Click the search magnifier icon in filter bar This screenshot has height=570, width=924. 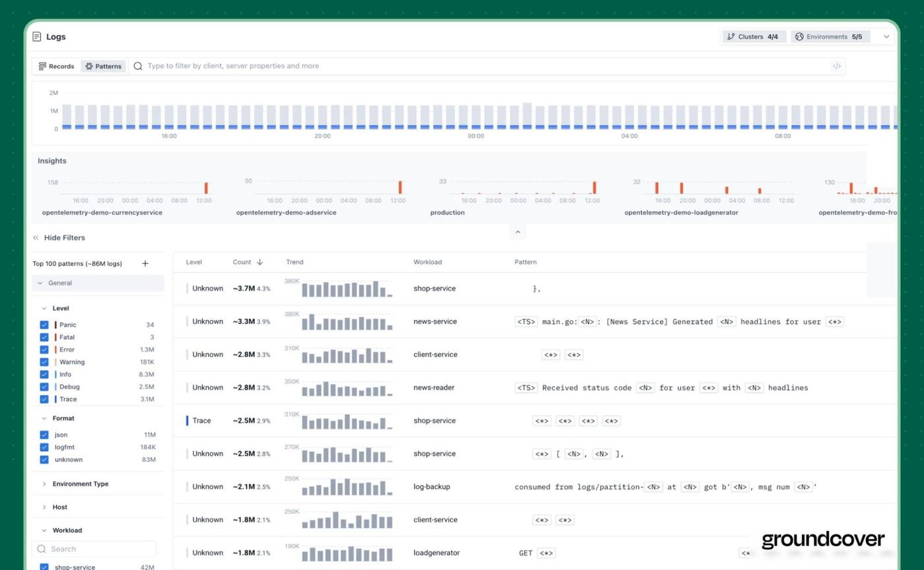(x=138, y=66)
